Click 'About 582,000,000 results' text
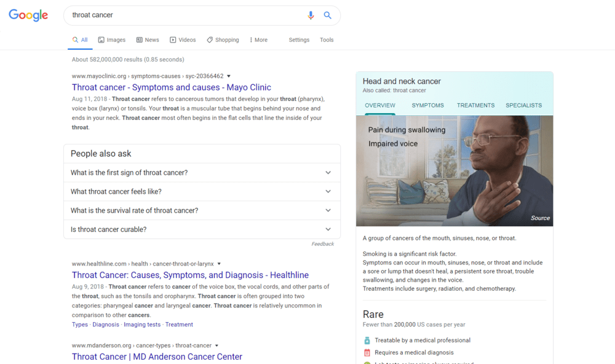Screen dimensions: 615x364 tap(128, 60)
